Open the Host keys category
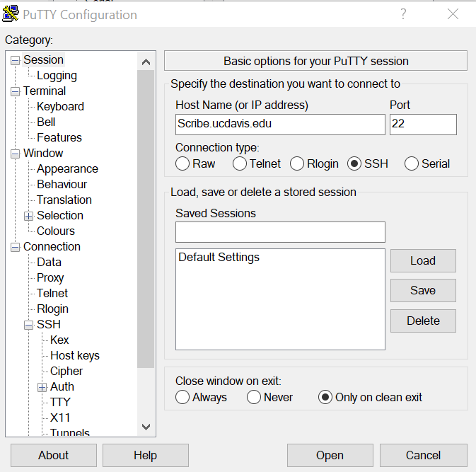The width and height of the screenshot is (476, 472). point(75,356)
